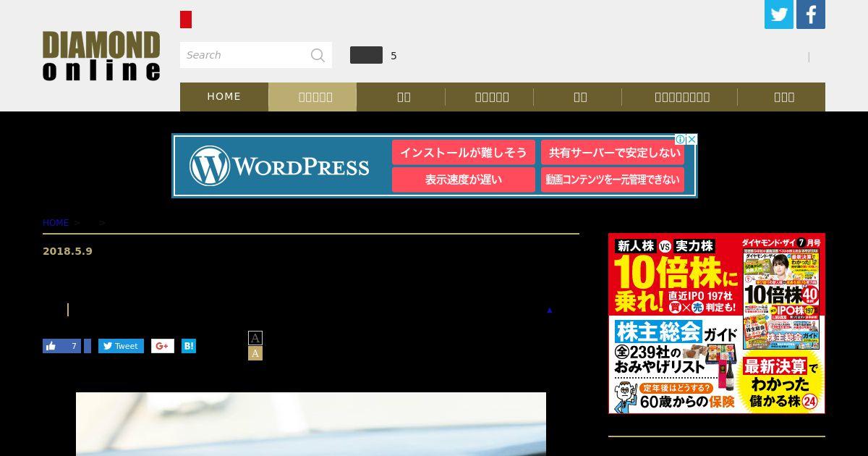Screen dimensions: 868x456
Task: Select the highlighted tab next to HOME
Action: click(312, 96)
